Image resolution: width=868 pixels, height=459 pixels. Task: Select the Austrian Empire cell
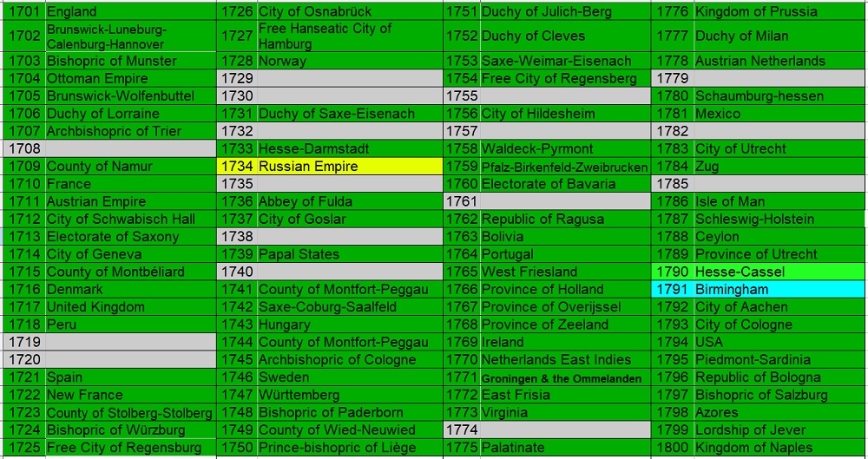(131, 201)
